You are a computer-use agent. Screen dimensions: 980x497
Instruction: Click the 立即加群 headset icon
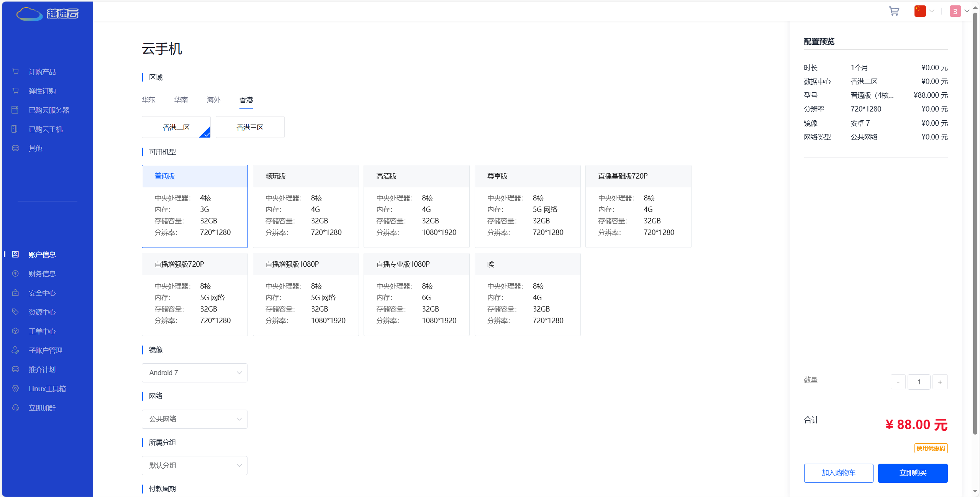pyautogui.click(x=15, y=408)
